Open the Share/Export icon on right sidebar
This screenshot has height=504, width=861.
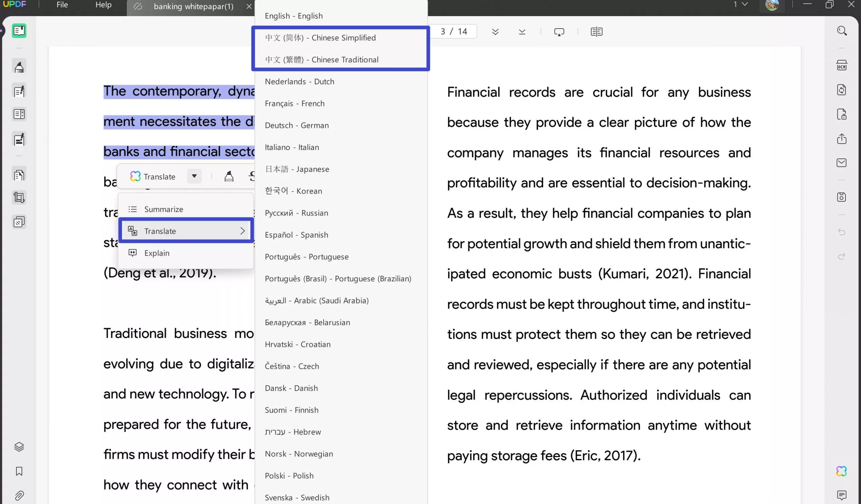[x=842, y=139]
